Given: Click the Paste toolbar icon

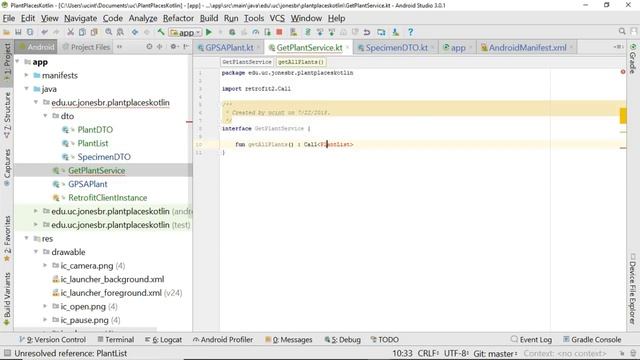Looking at the screenshot, I should click(94, 32).
